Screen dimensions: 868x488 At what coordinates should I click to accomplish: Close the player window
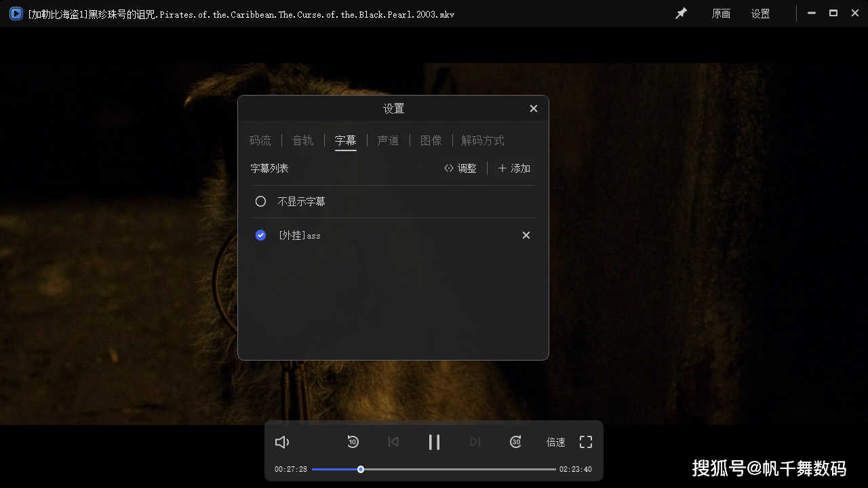[x=855, y=13]
